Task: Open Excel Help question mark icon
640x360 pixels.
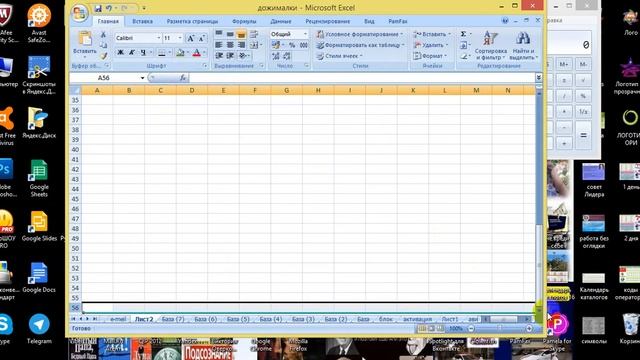Action: [x=505, y=20]
